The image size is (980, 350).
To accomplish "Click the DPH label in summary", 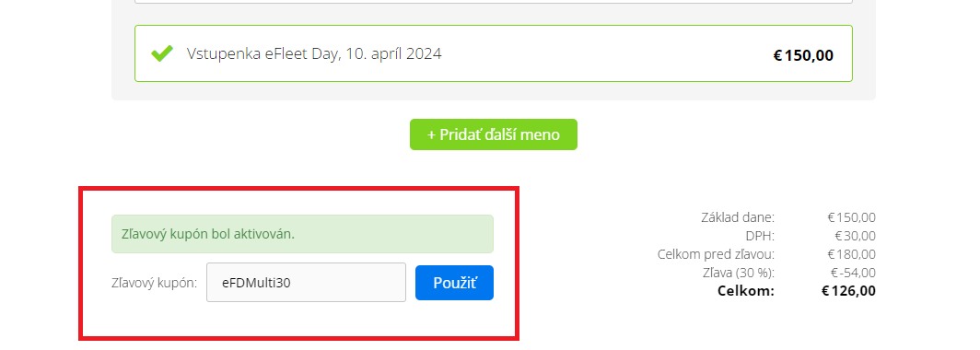I will coord(760,236).
